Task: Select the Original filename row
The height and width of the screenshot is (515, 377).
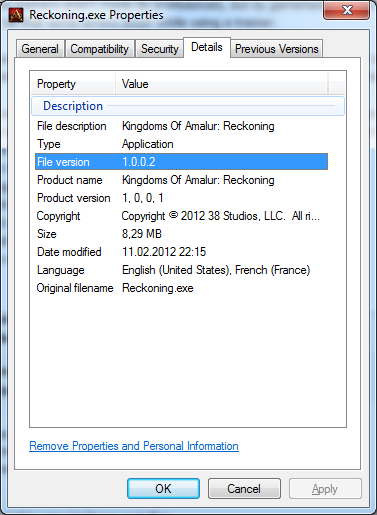Action: tap(181, 288)
